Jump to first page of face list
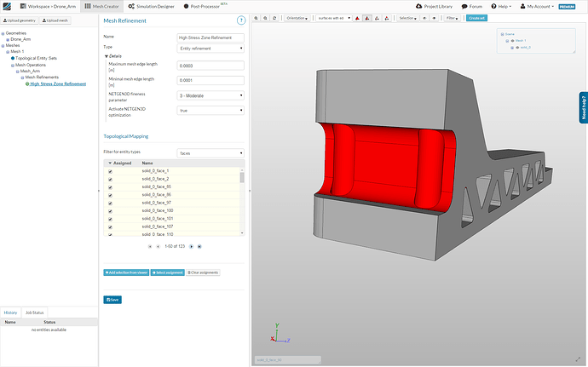The image size is (588, 367). point(149,246)
